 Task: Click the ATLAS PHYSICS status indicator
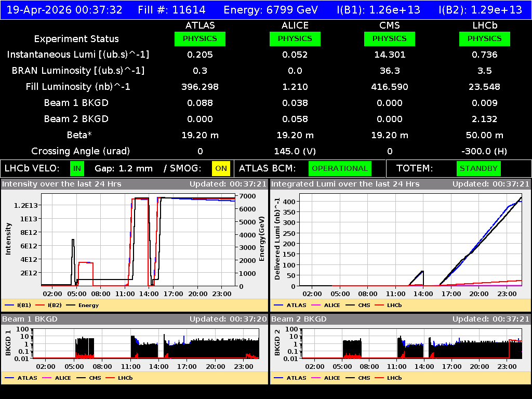(200, 38)
